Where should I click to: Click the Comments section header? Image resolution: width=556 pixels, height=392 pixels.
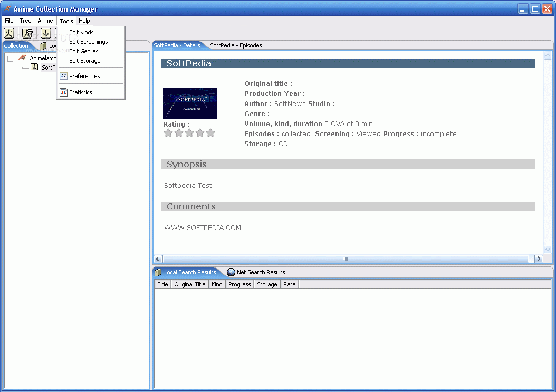[348, 206]
